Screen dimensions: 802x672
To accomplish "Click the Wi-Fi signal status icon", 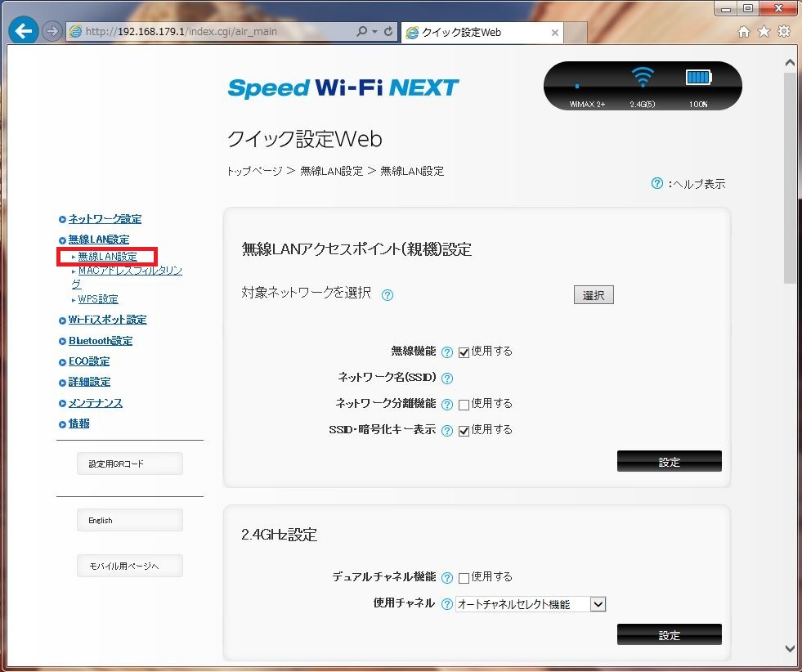I will pyautogui.click(x=643, y=77).
